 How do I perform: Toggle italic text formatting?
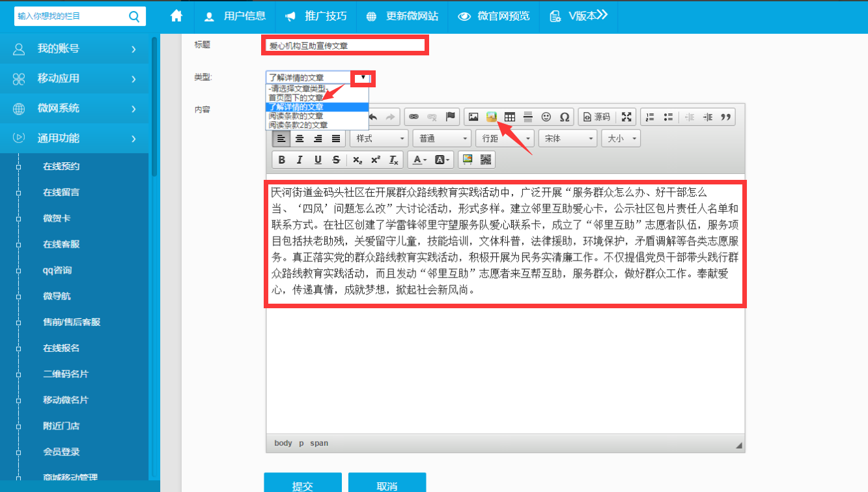point(300,160)
